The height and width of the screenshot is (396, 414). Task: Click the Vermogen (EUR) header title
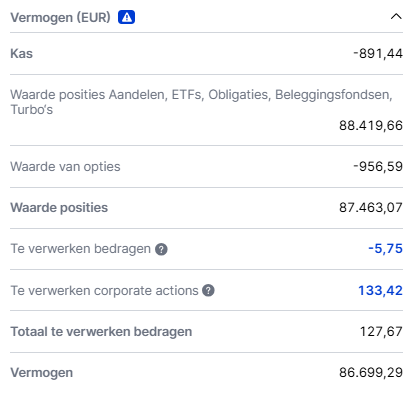click(x=60, y=17)
